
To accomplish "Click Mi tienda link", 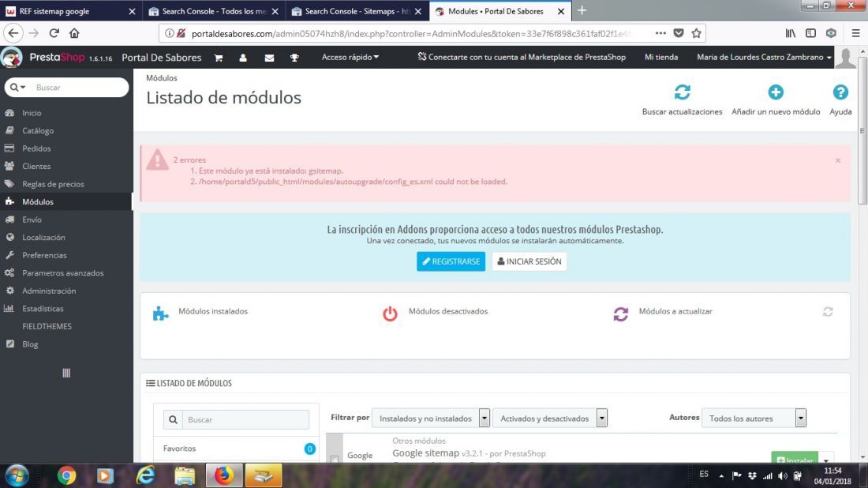I will (661, 57).
